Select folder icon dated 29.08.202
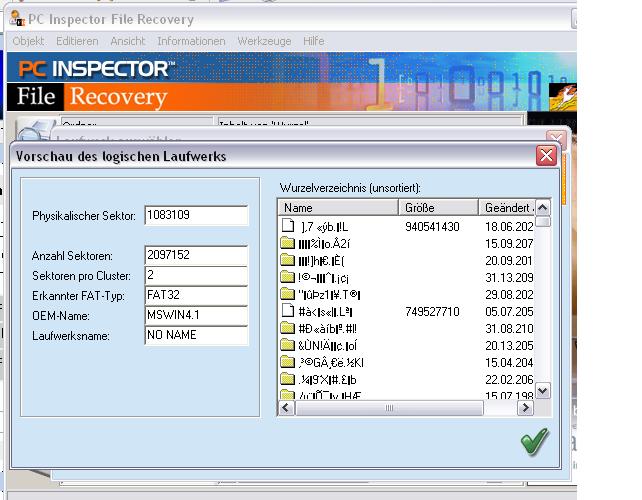Image resolution: width=642 pixels, height=500 pixels. pyautogui.click(x=288, y=294)
